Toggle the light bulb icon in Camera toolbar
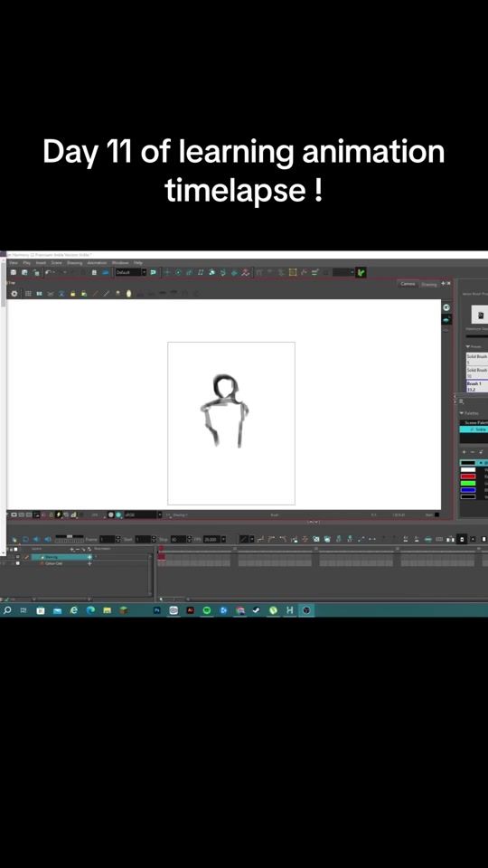The height and width of the screenshot is (868, 488). [x=129, y=293]
